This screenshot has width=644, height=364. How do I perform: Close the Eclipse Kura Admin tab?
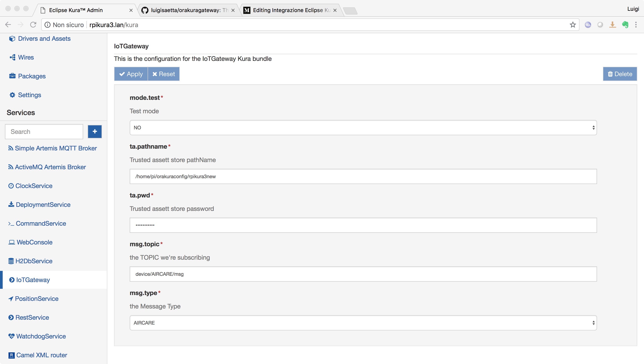click(131, 10)
